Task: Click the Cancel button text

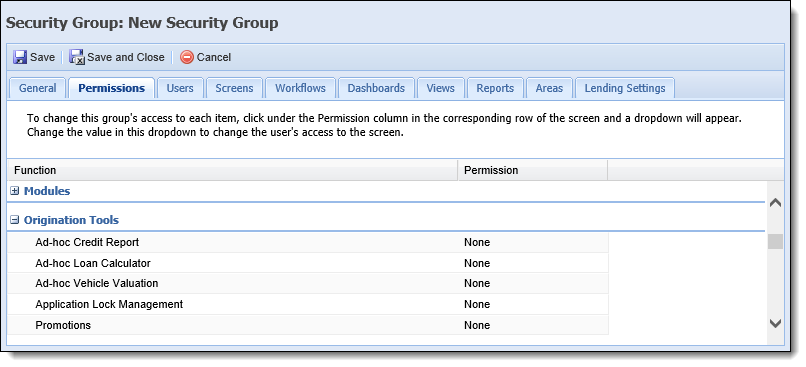Action: (214, 57)
